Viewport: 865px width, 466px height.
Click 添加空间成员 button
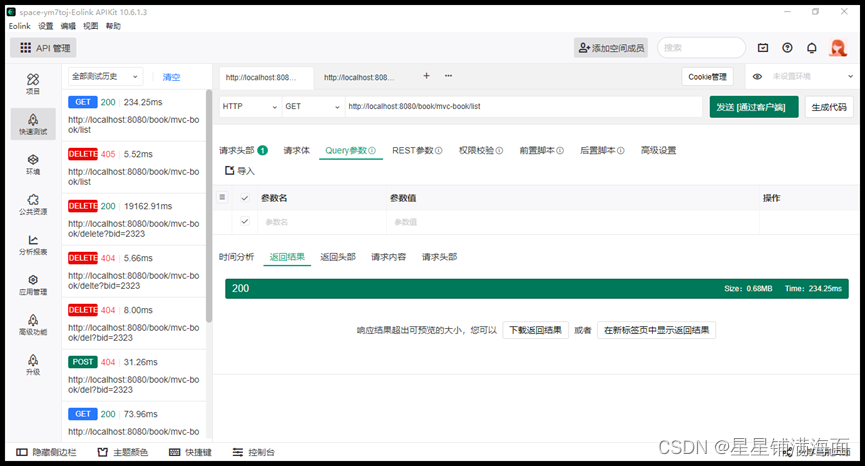tap(611, 48)
